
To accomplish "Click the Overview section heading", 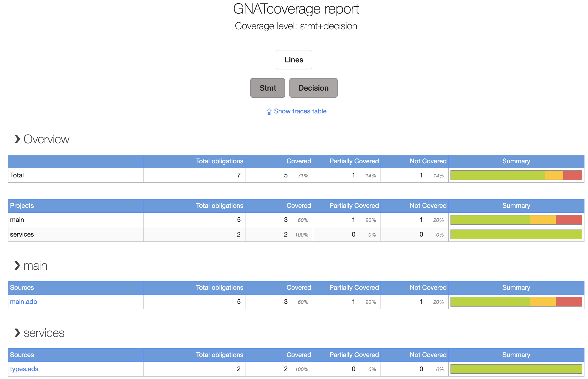I will [x=46, y=139].
